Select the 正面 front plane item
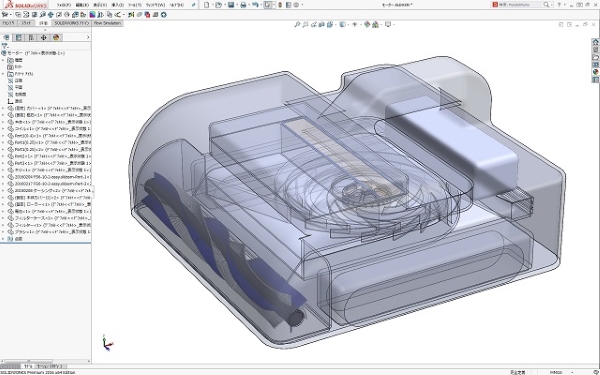 tap(15, 81)
